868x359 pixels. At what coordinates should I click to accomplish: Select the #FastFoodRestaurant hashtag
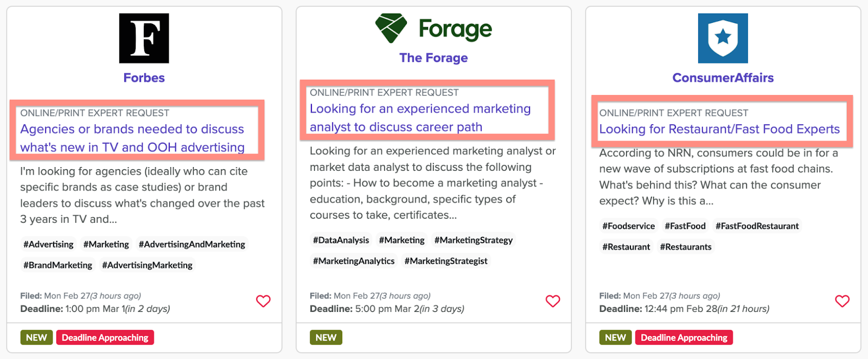point(757,226)
